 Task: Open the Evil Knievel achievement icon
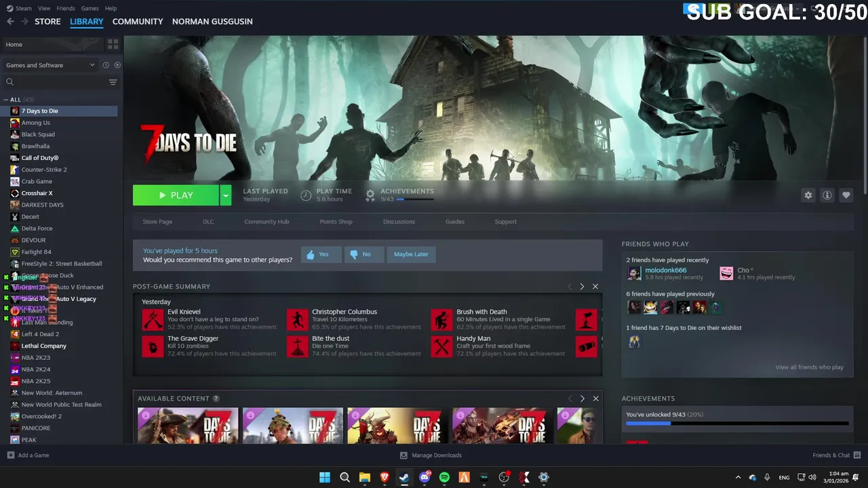153,320
